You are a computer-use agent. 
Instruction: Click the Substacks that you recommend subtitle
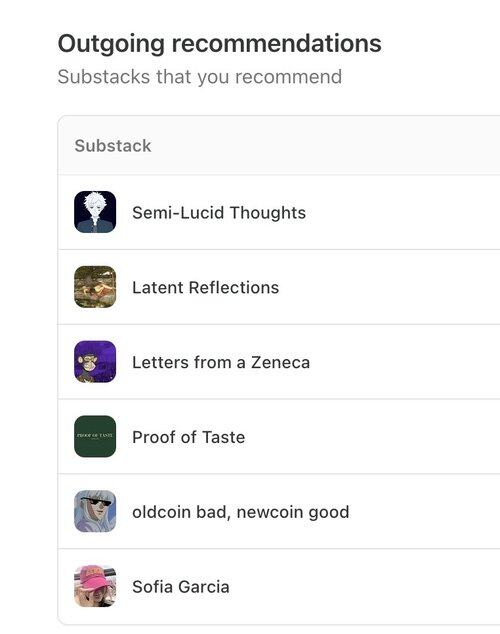(200, 77)
